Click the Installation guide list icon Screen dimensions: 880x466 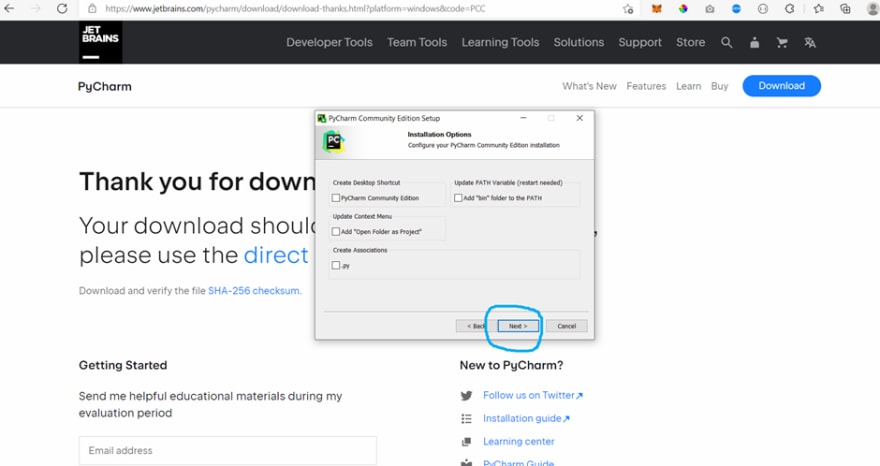tap(466, 418)
